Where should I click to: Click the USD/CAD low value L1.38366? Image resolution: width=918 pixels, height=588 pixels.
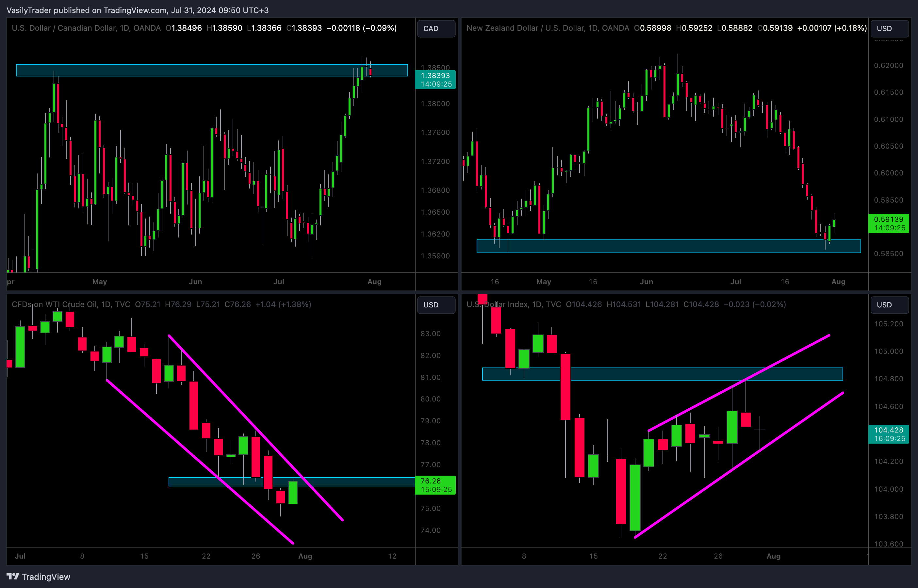(x=264, y=28)
